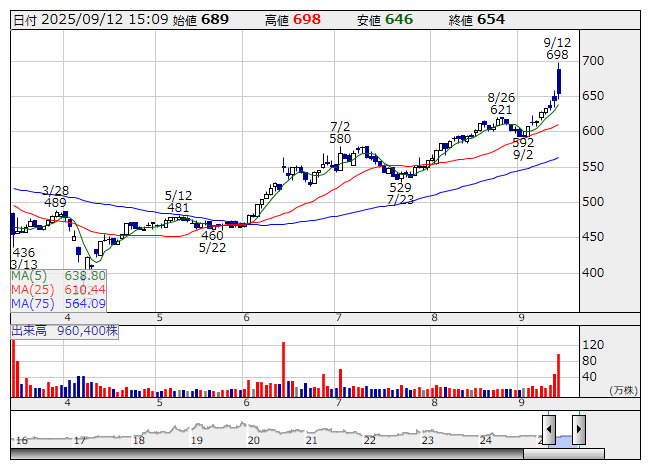Click the 3/28 489 peak label
Image resolution: width=653 pixels, height=470 pixels.
[55, 196]
